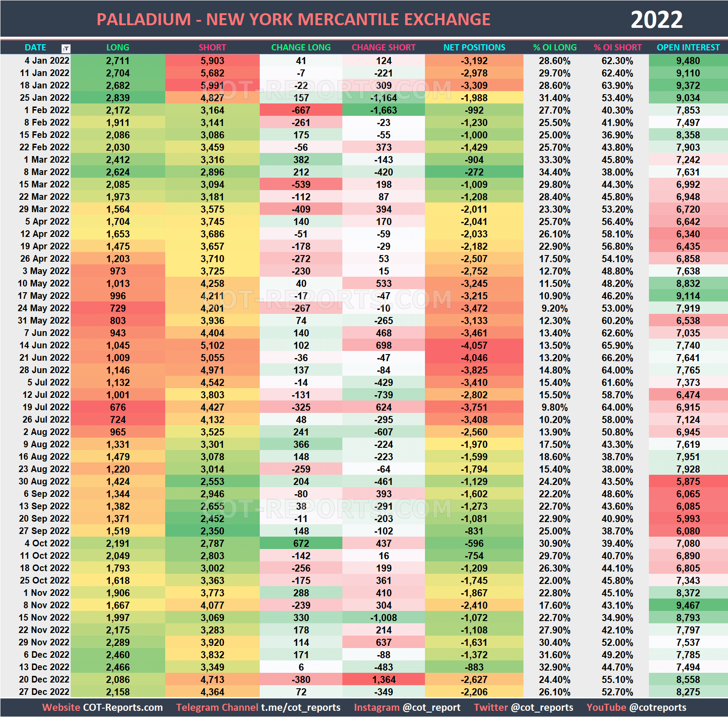Select the LONG column header
The width and height of the screenshot is (728, 717).
click(117, 47)
